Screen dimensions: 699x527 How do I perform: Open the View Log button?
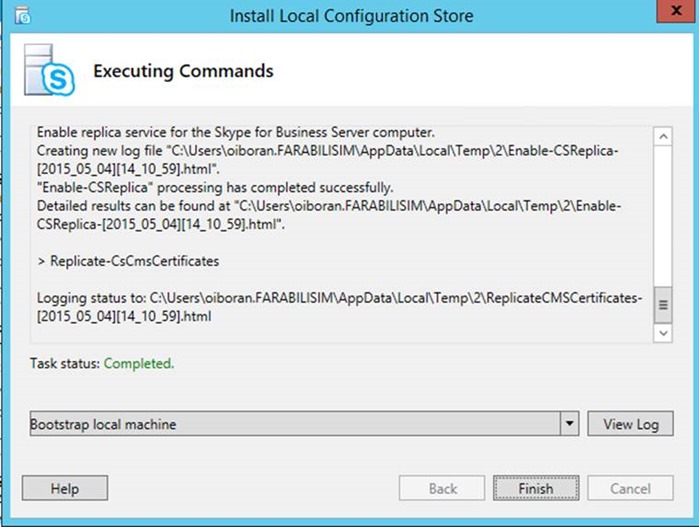pyautogui.click(x=630, y=424)
